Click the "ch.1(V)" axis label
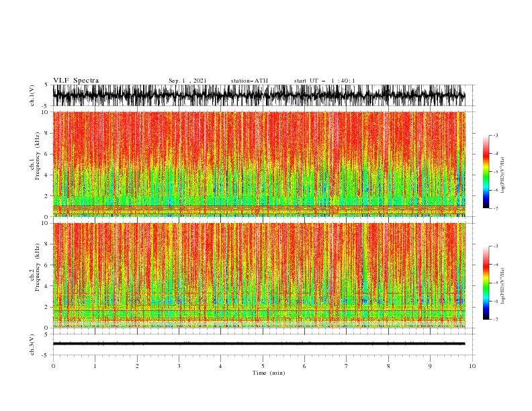Screen dimensions: 532x411 tap(32, 95)
